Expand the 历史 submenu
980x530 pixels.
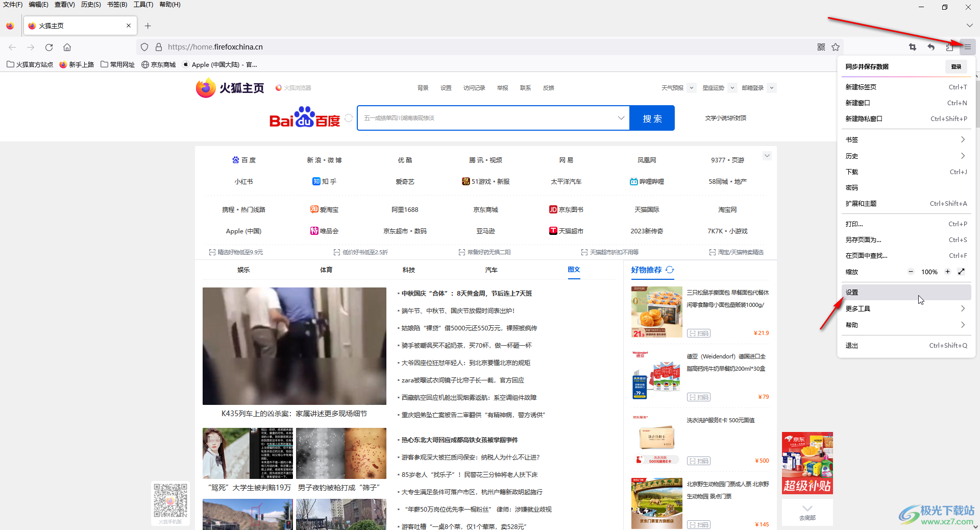906,156
